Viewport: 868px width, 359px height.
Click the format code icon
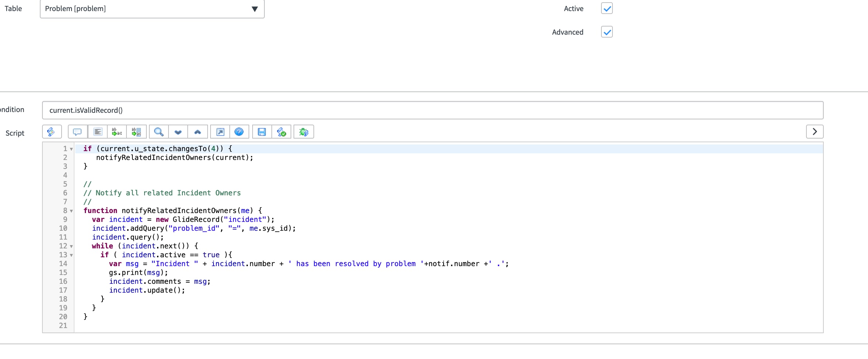tap(98, 132)
